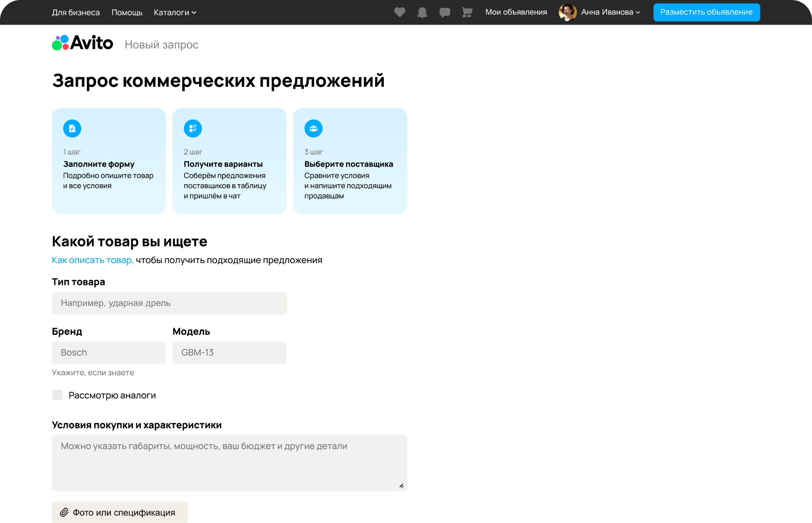Go to 'Мои объявления'

tap(516, 12)
